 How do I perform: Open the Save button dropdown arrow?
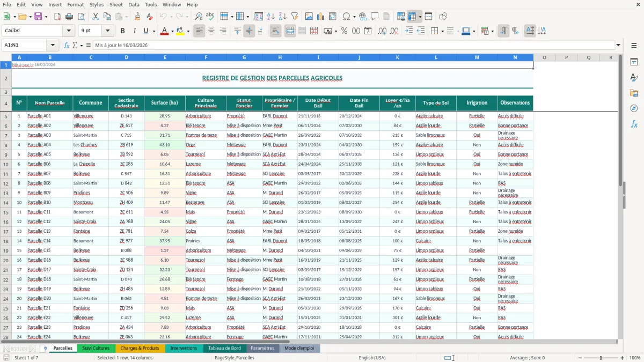(46, 17)
